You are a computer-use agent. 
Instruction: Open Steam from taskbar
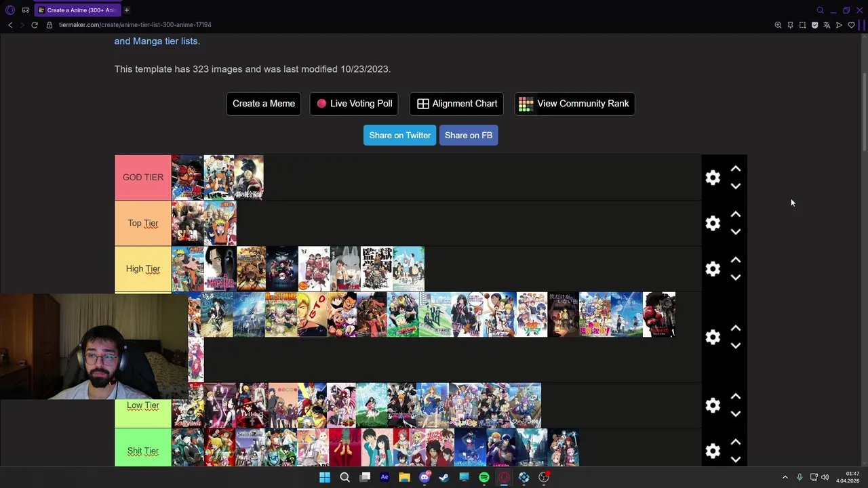tap(444, 477)
